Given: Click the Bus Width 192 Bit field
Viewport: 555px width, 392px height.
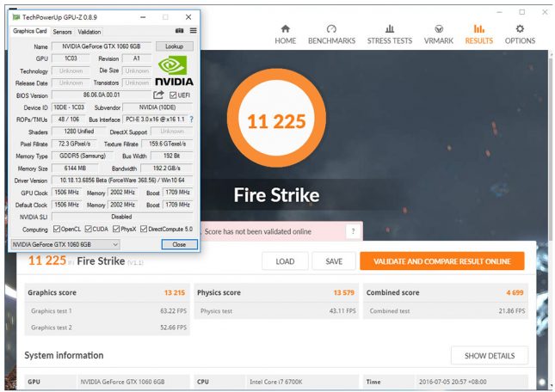Looking at the screenshot, I should 172,156.
